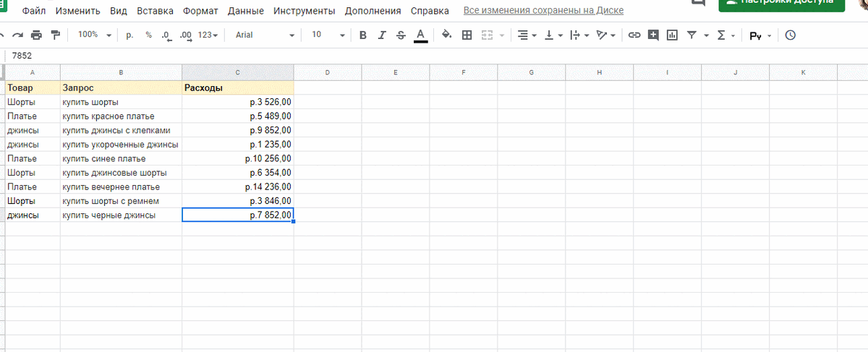Format cell as percent

pyautogui.click(x=148, y=35)
